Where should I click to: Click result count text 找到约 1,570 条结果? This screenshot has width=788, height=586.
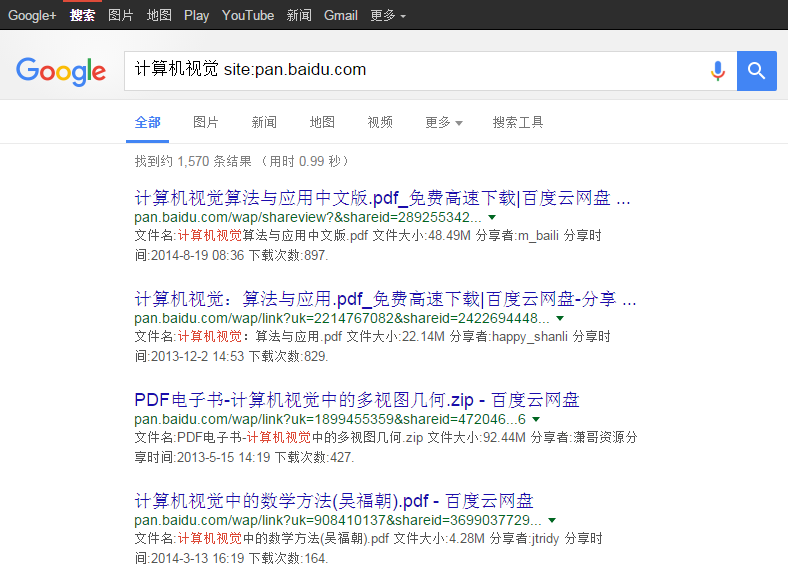pyautogui.click(x=193, y=161)
